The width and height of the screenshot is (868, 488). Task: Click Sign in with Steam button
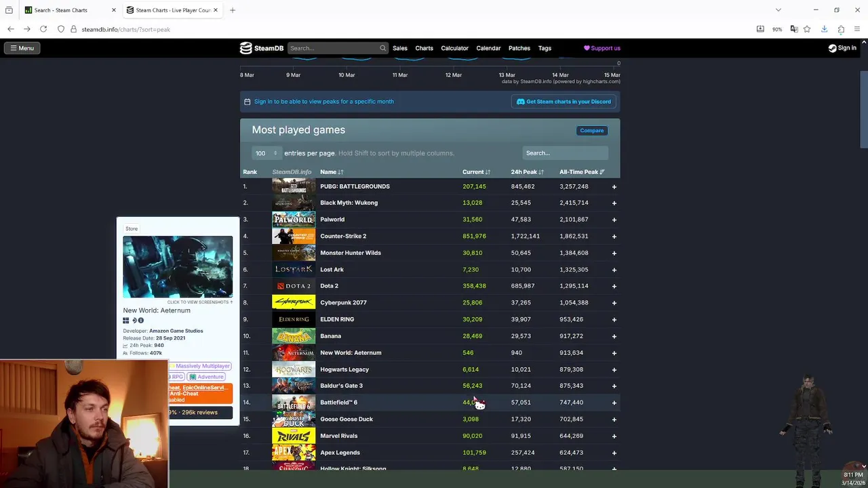pyautogui.click(x=842, y=48)
